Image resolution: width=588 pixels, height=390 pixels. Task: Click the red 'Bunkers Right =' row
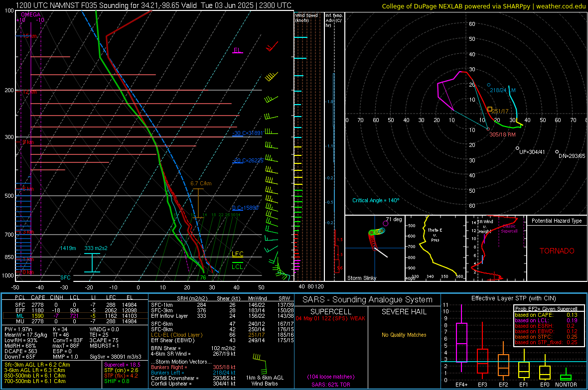193,368
